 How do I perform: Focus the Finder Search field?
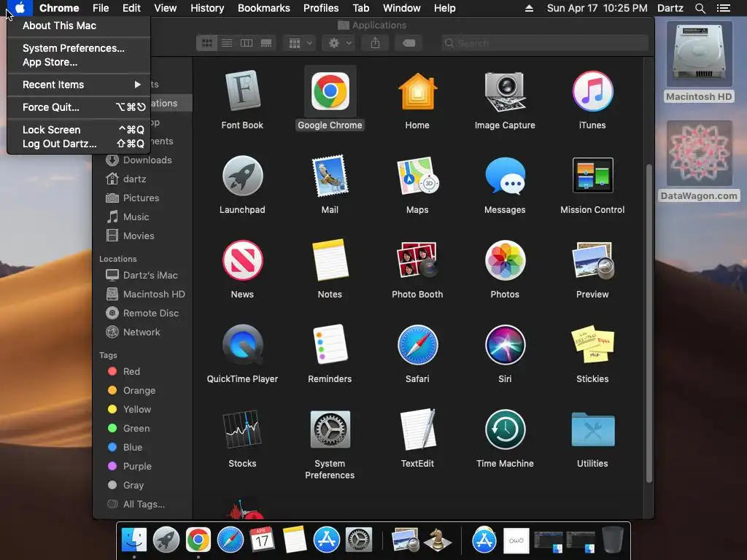544,43
